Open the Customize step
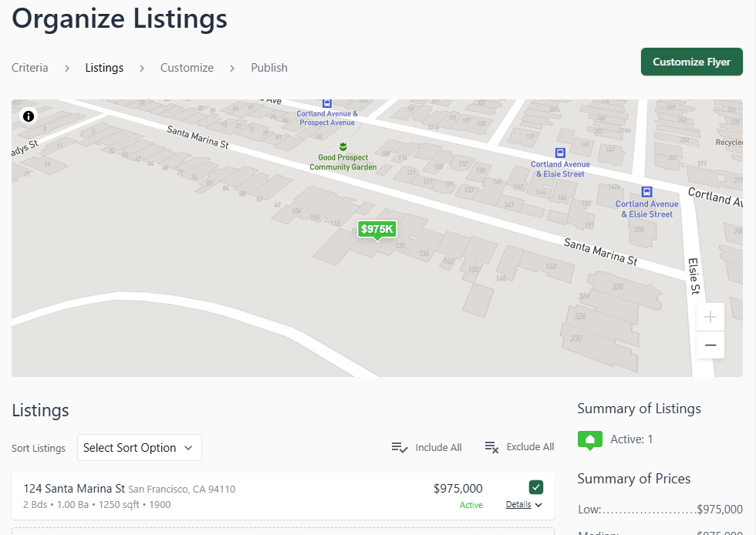 point(187,68)
